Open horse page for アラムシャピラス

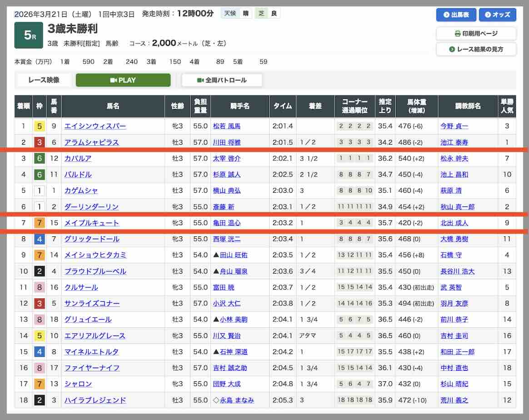[91, 143]
